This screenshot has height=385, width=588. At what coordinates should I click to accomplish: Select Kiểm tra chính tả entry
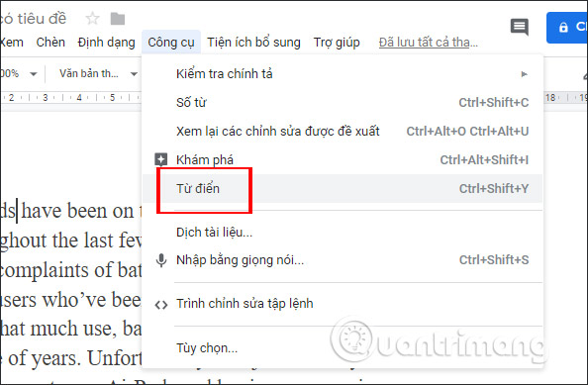(343, 74)
